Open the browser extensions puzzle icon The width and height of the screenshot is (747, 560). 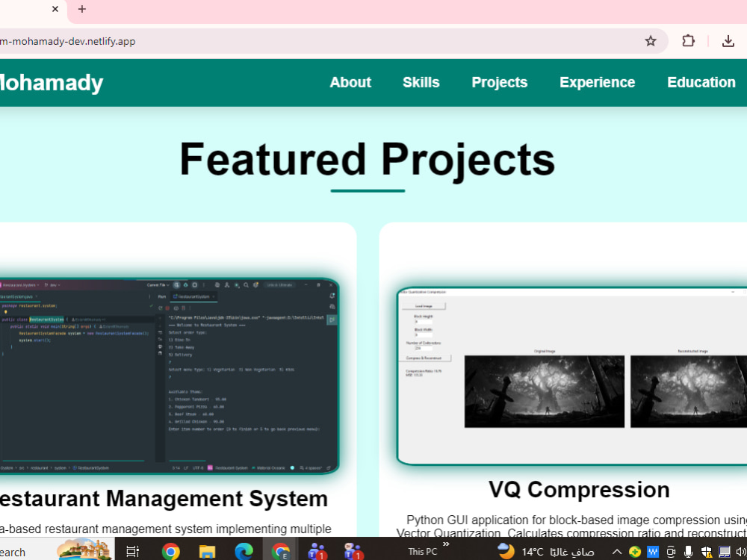coord(688,41)
